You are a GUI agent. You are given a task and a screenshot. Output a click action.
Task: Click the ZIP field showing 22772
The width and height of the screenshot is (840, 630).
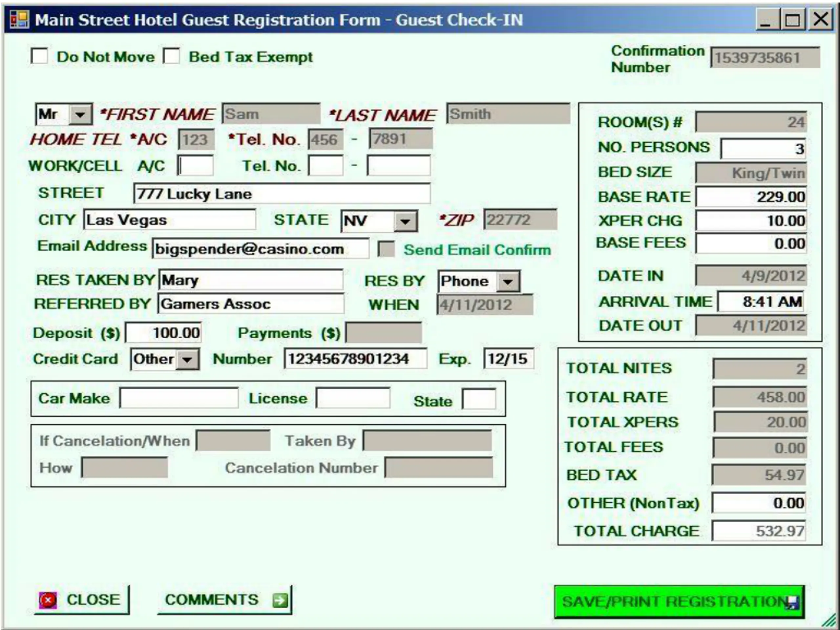pos(520,219)
